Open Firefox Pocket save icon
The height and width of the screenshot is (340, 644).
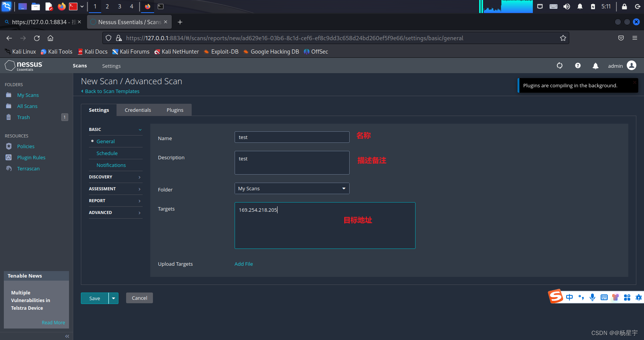point(621,38)
